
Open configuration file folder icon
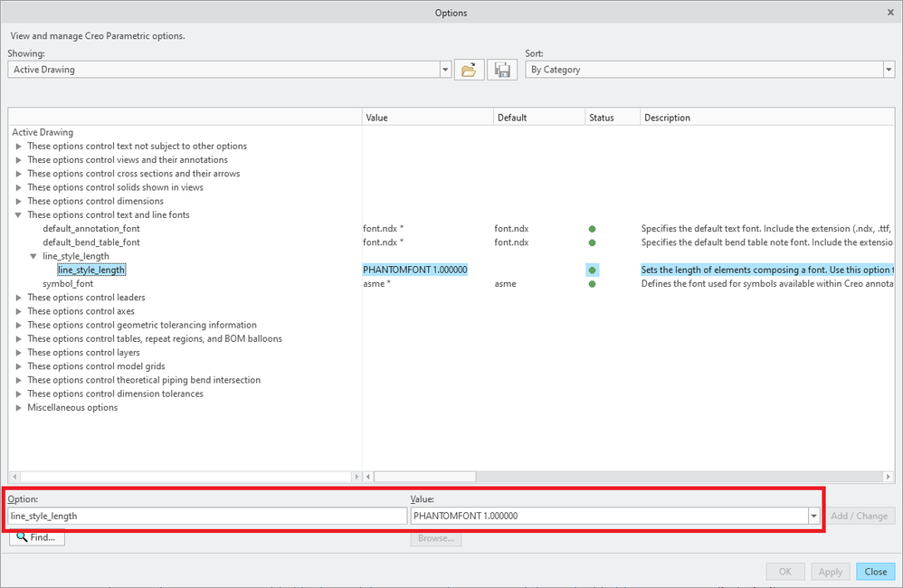point(469,70)
